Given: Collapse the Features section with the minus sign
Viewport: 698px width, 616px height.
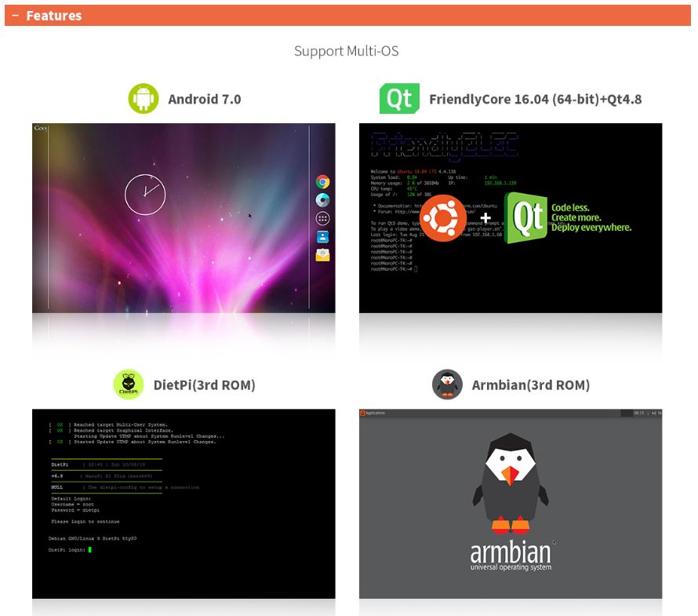Looking at the screenshot, I should click(x=15, y=16).
